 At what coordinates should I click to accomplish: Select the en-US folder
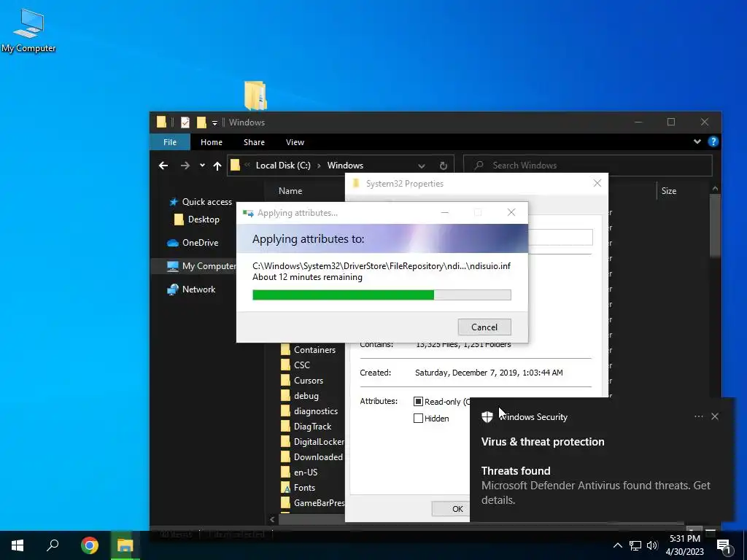pyautogui.click(x=298, y=472)
